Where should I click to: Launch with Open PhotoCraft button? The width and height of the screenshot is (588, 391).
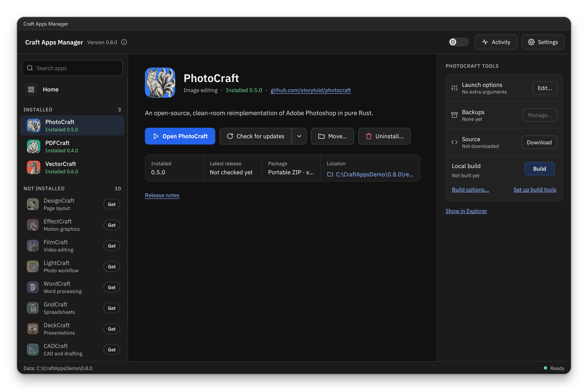[x=180, y=136]
